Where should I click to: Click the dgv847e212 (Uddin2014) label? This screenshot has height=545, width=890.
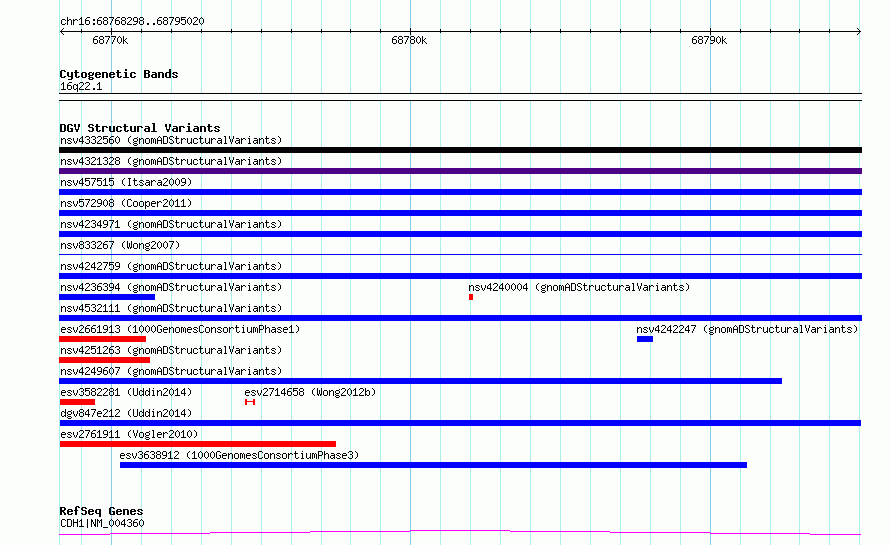click(126, 413)
